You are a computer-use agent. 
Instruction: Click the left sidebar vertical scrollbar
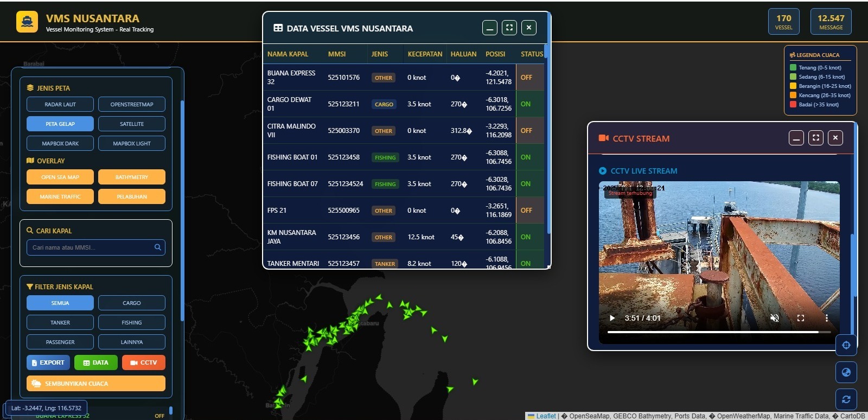click(x=182, y=211)
